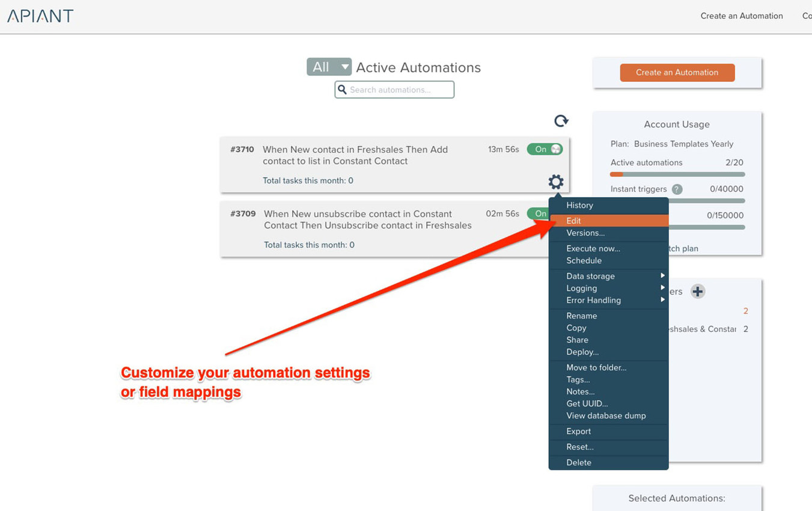
Task: Open Create an Automation top nav link
Action: [742, 16]
